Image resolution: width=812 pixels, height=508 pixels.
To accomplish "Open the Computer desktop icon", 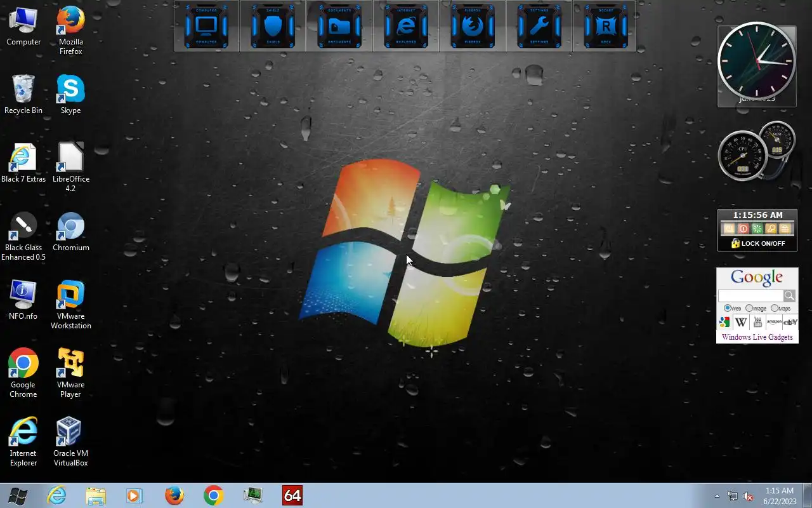I will (x=23, y=27).
